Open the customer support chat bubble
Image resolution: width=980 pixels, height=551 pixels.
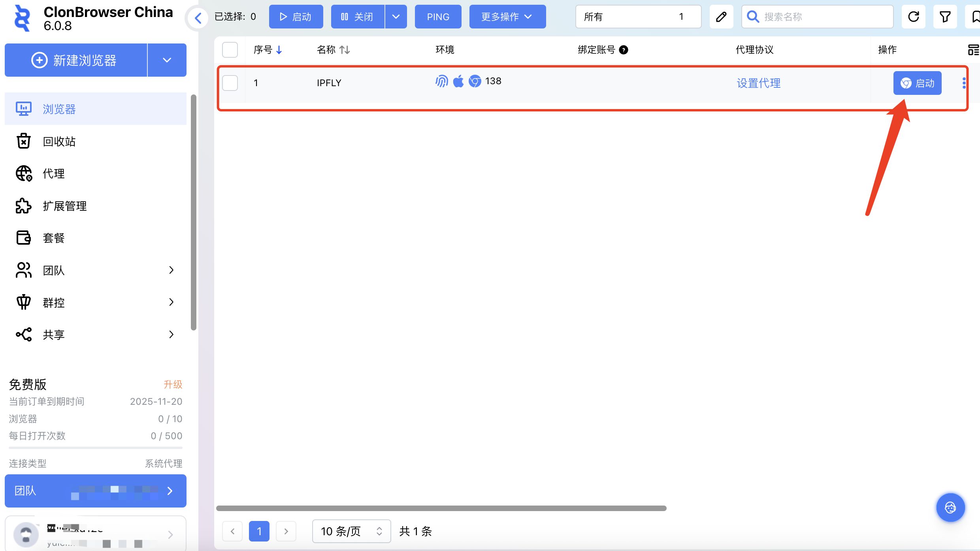(950, 508)
